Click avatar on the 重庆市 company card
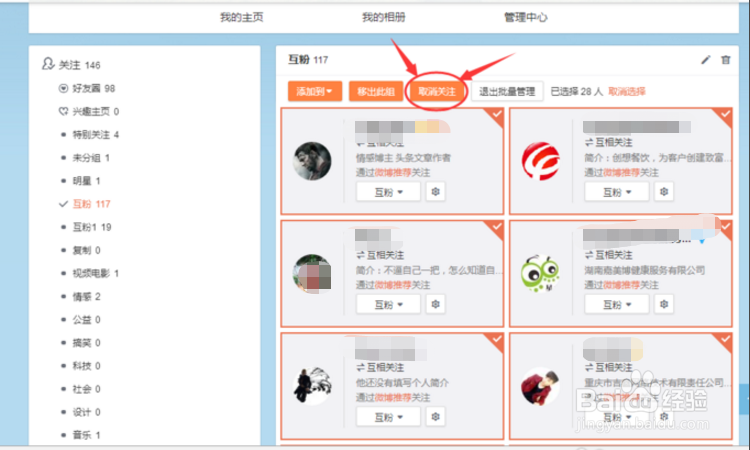The width and height of the screenshot is (750, 450). coord(540,386)
